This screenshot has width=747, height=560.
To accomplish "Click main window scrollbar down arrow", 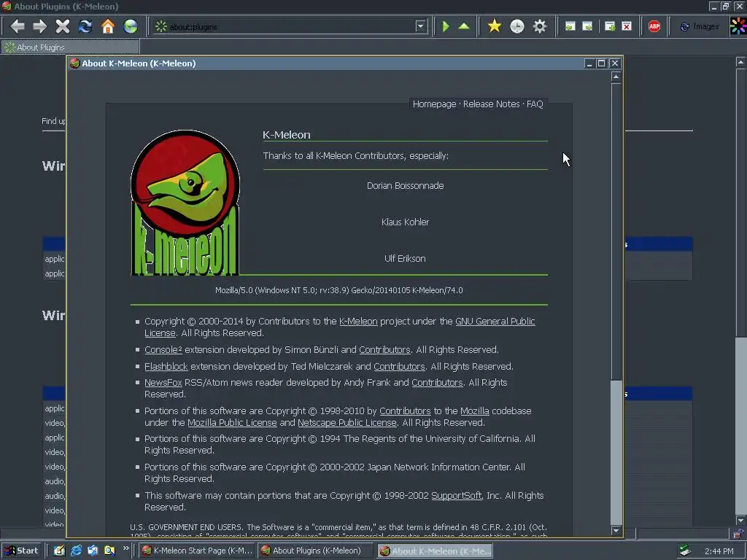I will pos(741,521).
